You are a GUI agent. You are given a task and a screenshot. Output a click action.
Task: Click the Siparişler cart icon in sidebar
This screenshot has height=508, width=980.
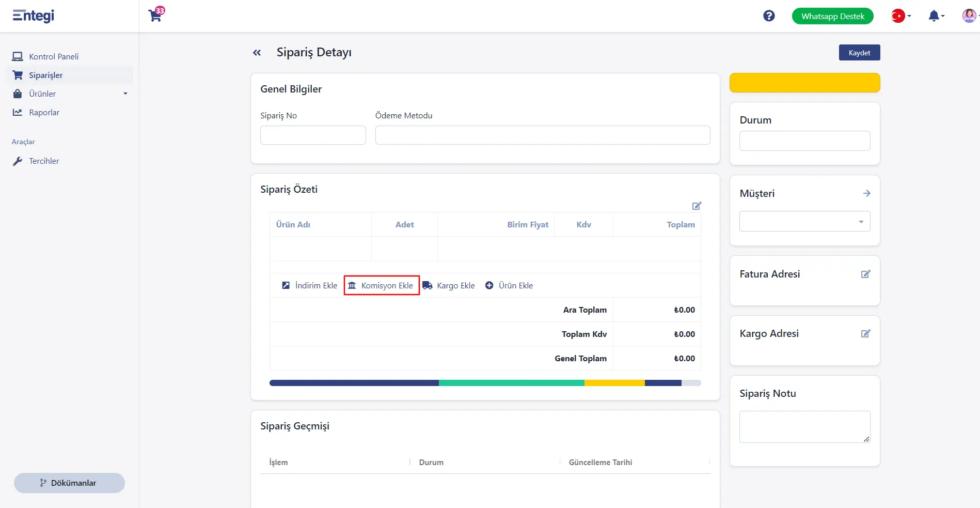coord(18,75)
